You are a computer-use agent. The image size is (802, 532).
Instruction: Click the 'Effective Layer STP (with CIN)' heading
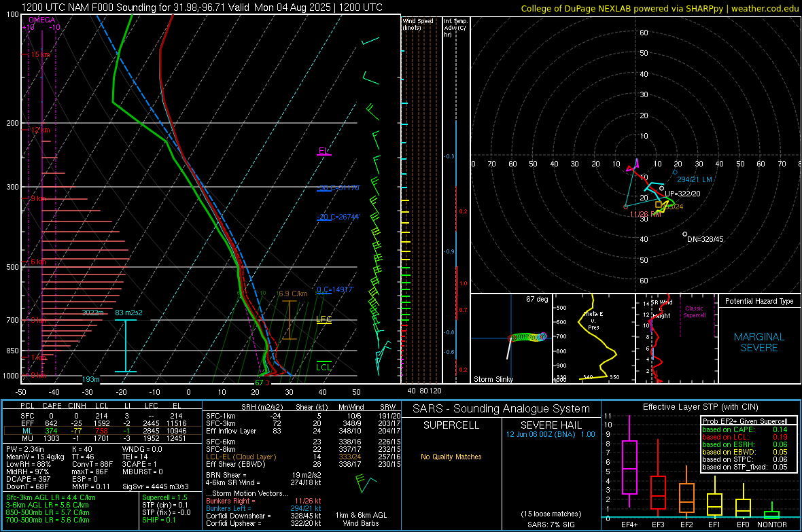(x=700, y=407)
